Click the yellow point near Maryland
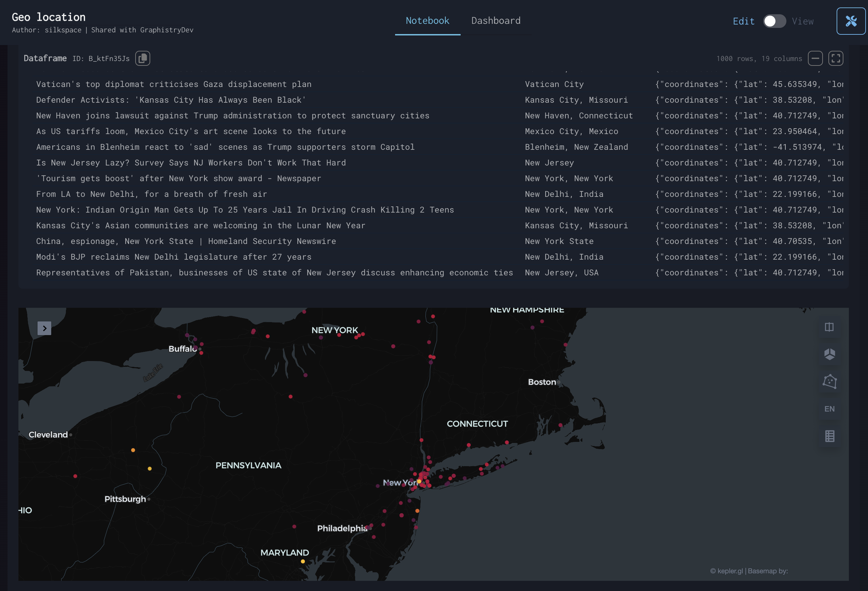868x591 pixels. coord(303,562)
